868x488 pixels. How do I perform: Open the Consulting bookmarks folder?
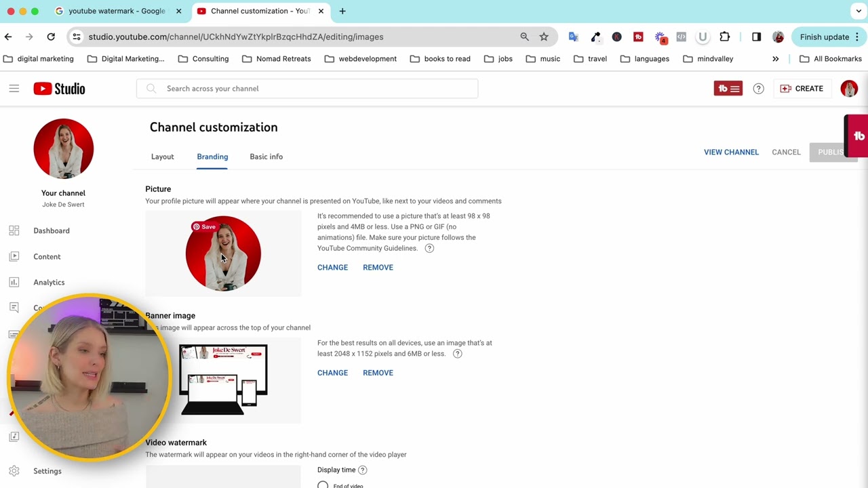pyautogui.click(x=203, y=59)
